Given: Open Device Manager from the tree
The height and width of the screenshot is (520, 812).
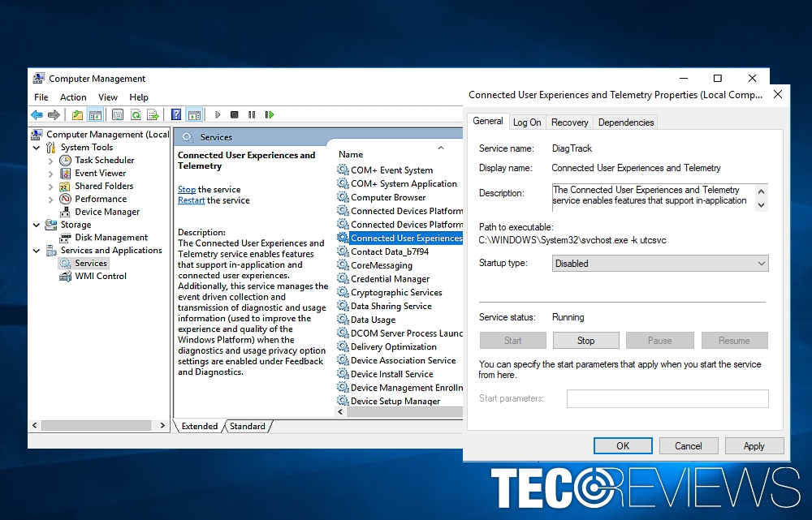Looking at the screenshot, I should pos(107,213).
